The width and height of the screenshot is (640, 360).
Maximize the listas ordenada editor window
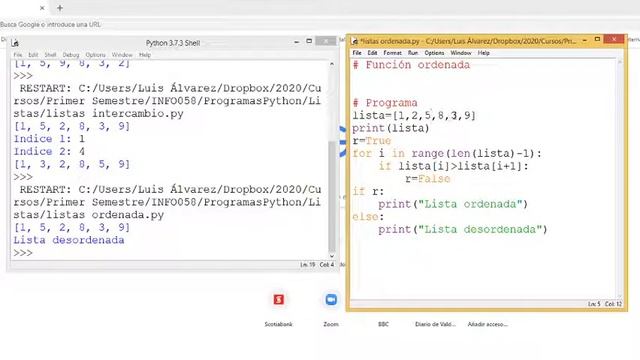click(597, 39)
